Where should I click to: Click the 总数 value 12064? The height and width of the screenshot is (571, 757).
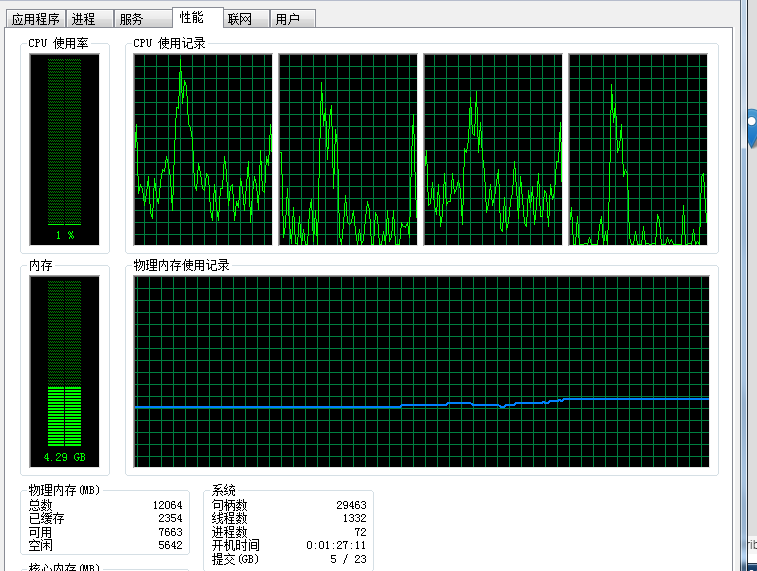(168, 505)
